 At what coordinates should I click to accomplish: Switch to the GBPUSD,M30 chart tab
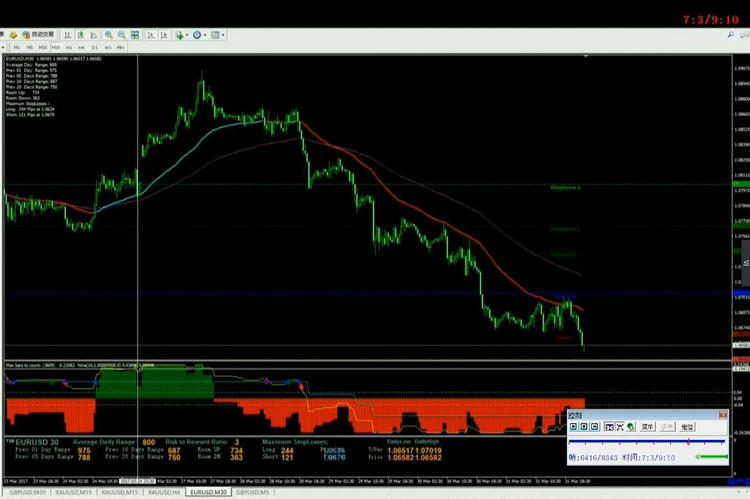pos(27,492)
